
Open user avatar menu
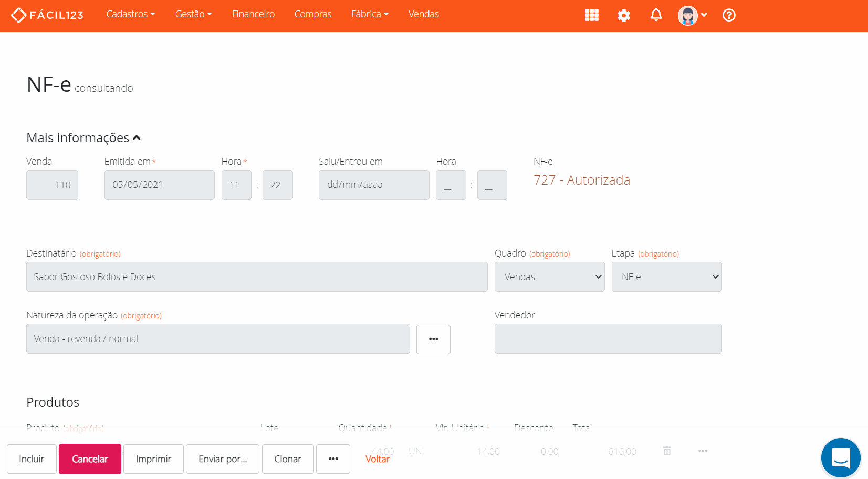coord(692,15)
